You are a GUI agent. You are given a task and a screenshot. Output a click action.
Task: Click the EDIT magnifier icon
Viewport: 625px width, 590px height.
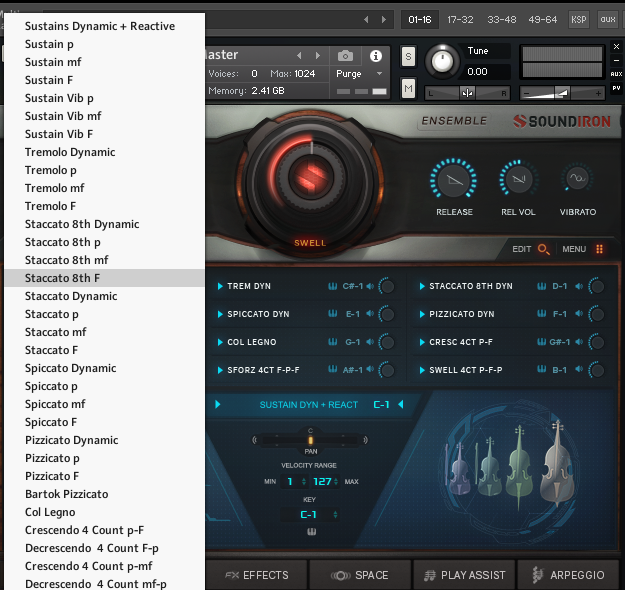point(544,249)
